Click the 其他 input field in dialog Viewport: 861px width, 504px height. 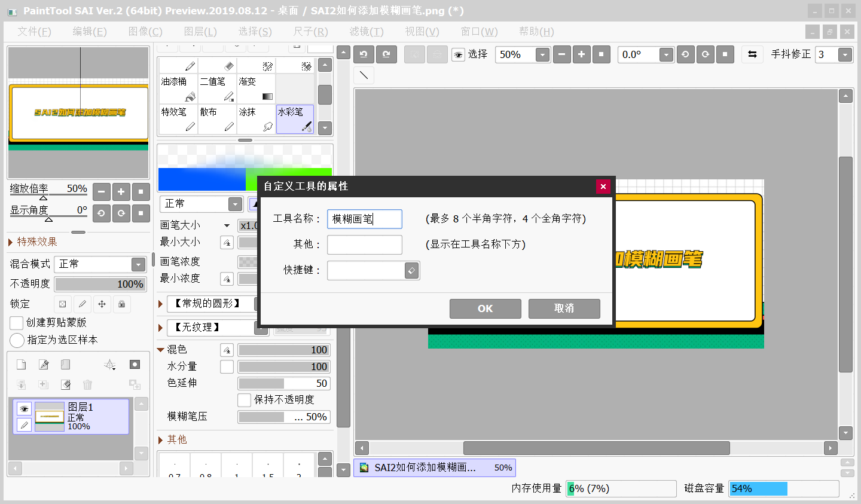point(365,245)
